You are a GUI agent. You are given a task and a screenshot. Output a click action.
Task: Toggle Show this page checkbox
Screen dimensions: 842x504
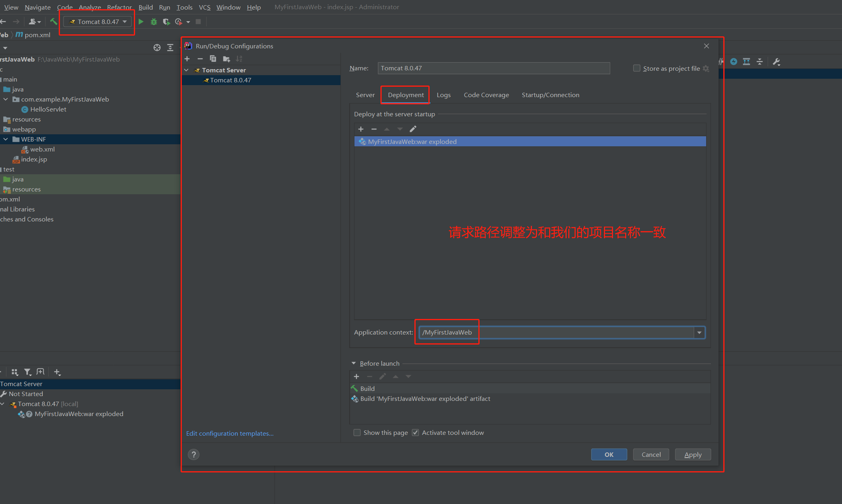click(357, 432)
